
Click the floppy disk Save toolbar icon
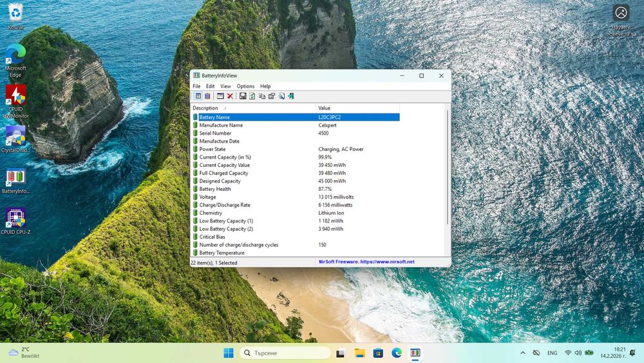(x=243, y=96)
